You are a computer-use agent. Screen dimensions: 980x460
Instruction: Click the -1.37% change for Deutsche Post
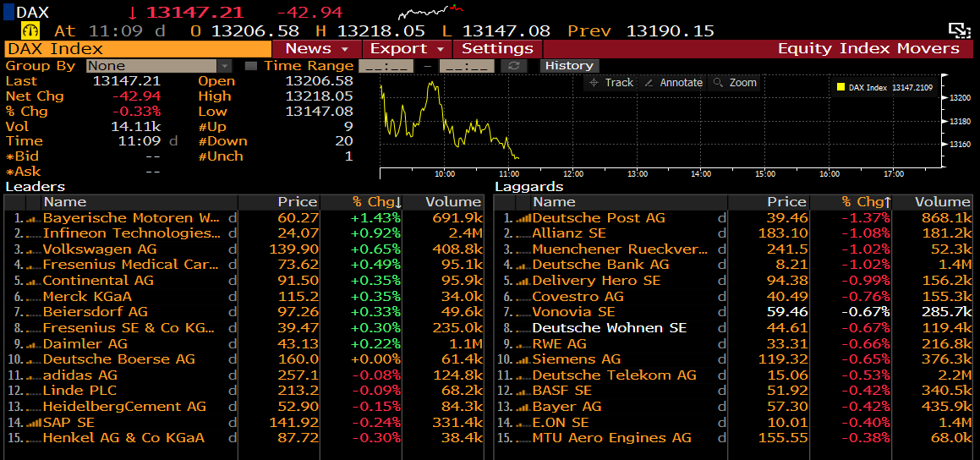coord(868,218)
